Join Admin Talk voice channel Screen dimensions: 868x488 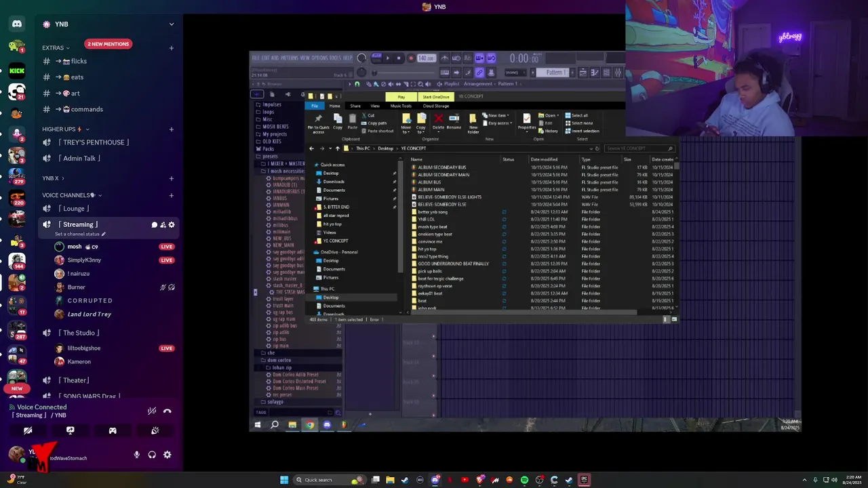[x=108, y=159]
